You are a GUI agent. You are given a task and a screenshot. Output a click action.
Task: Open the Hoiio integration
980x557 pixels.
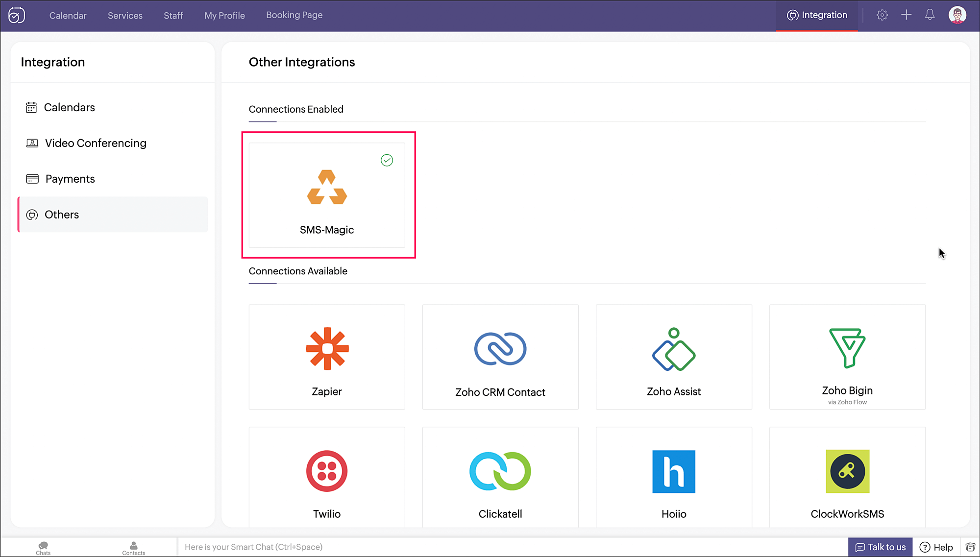674,477
